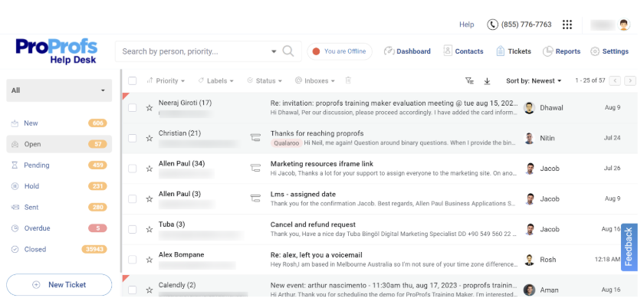
Task: Open the Feedback side tab
Action: coord(629,247)
